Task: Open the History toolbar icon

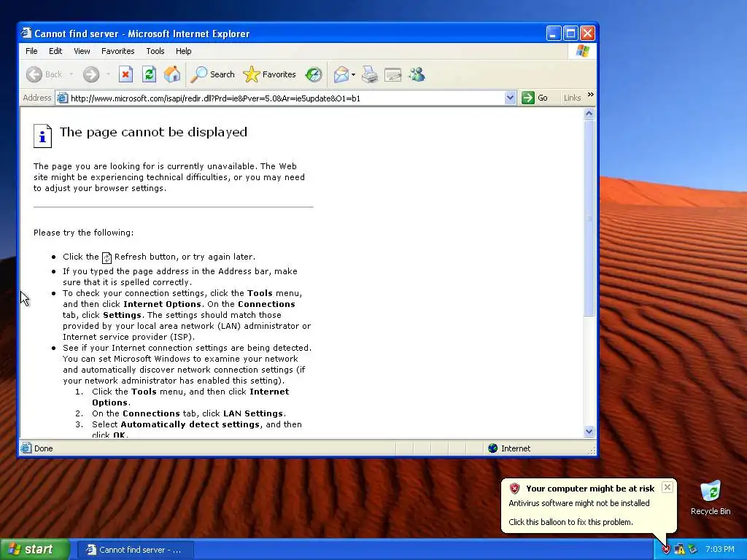Action: click(x=314, y=74)
